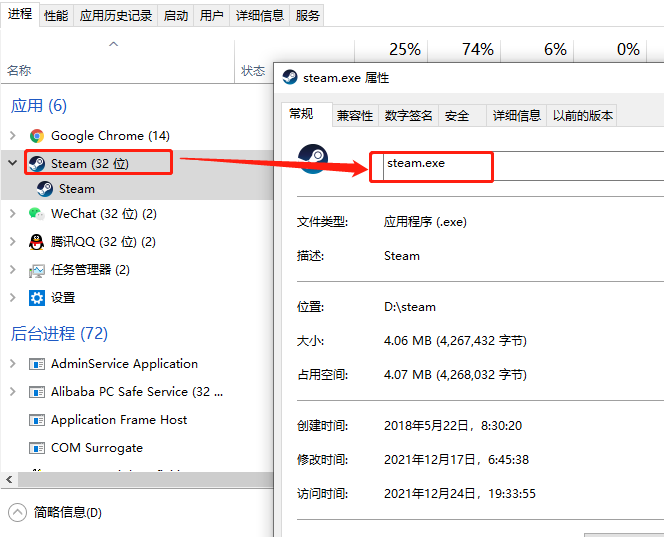
Task: Click the 腾讯QQ penguin icon
Action: coord(37,242)
